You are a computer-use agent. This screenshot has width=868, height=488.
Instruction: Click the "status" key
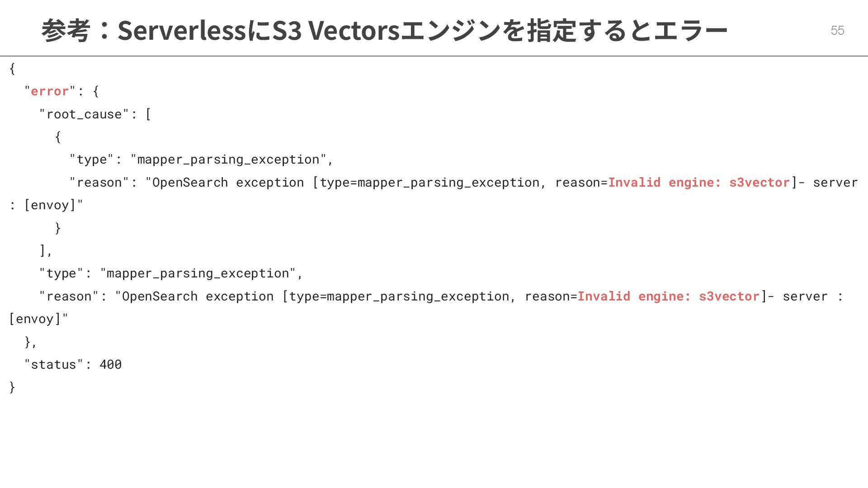54,365
